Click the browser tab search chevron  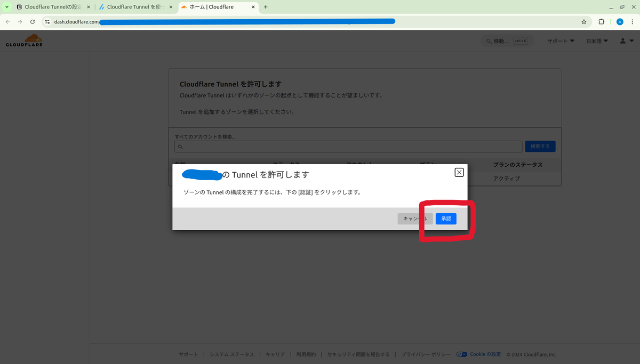[x=6, y=7]
